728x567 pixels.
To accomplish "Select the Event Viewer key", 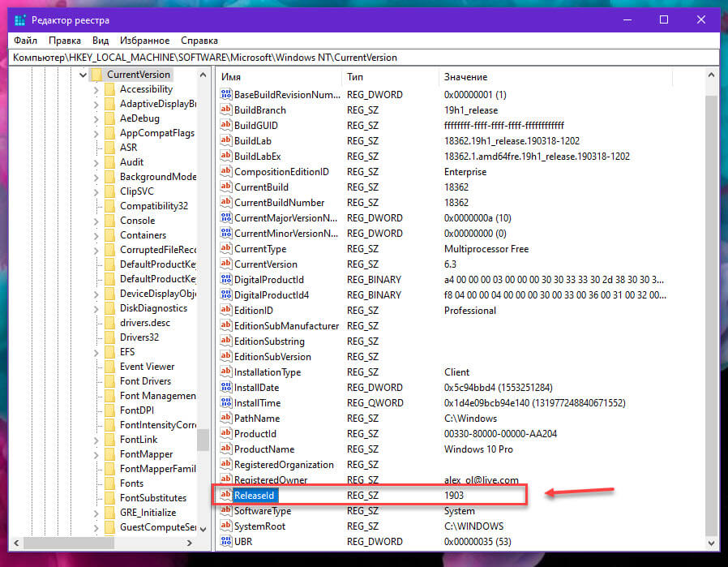I will click(148, 367).
